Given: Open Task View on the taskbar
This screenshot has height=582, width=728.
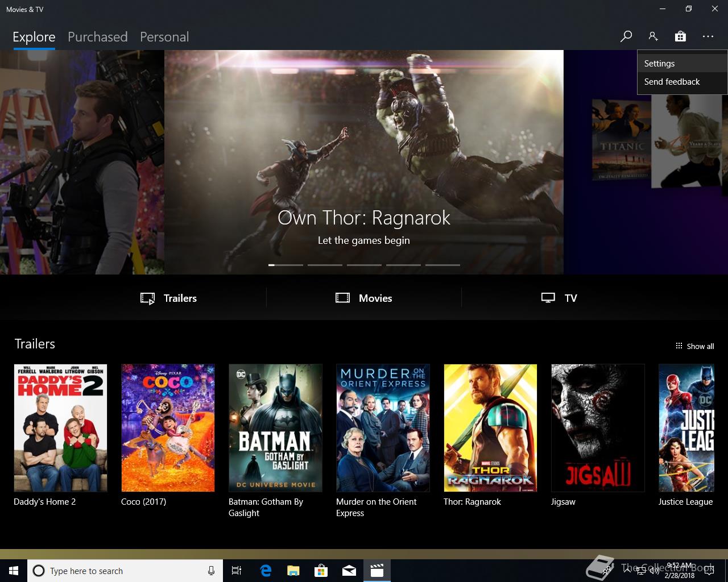Looking at the screenshot, I should point(237,571).
